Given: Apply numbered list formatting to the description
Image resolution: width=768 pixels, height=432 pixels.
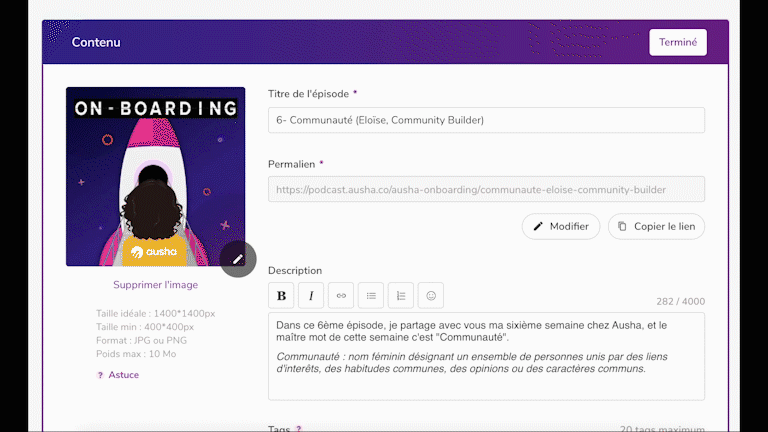Looking at the screenshot, I should (x=401, y=296).
